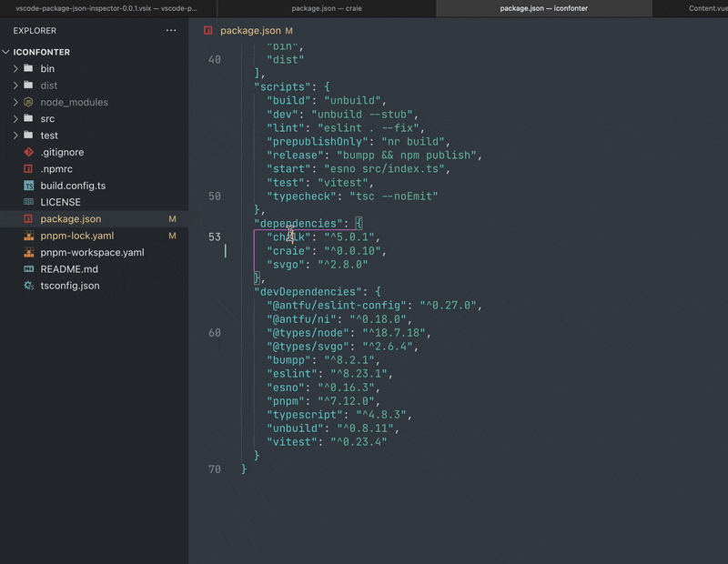Click the package.json editor file label

pos(250,31)
